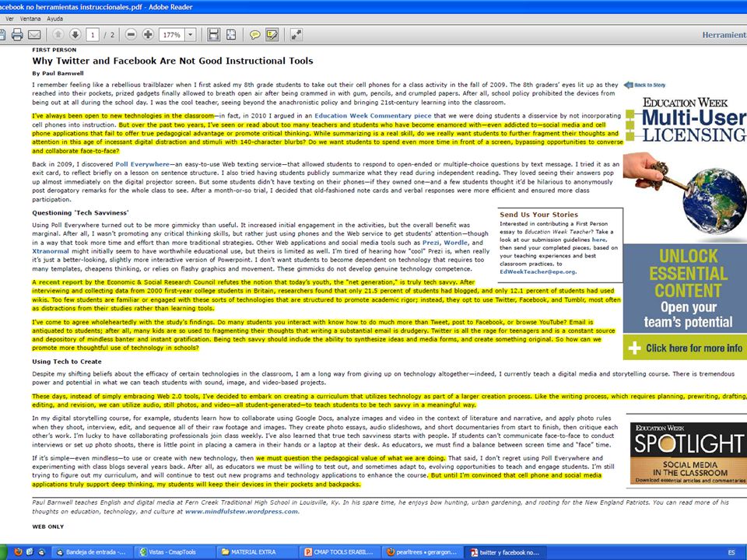Open Firefox from the quick launch icon

tap(18, 552)
